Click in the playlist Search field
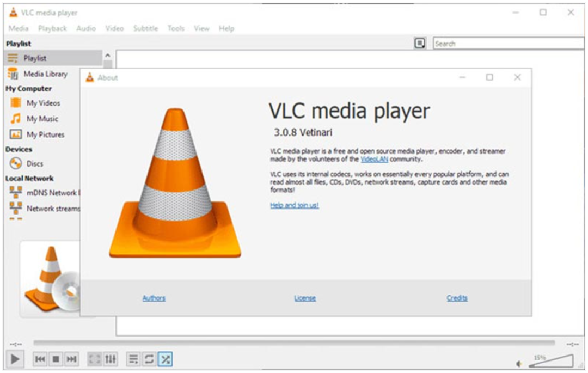The width and height of the screenshot is (588, 373). coord(506,44)
